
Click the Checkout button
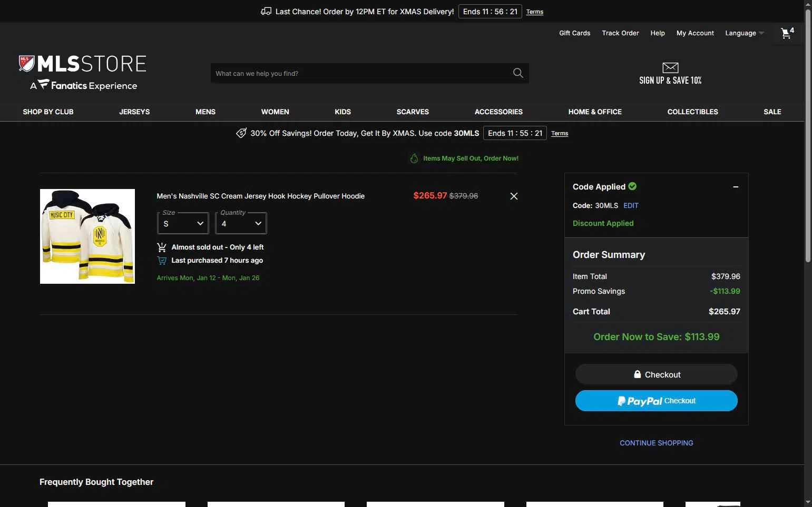pos(657,374)
